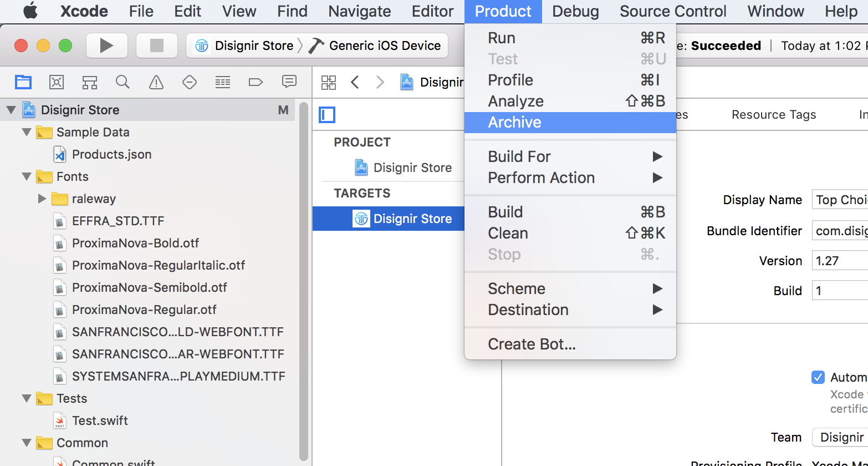Select EFFRA_STD.TTF font file
Screen dimensions: 868x466
point(118,221)
